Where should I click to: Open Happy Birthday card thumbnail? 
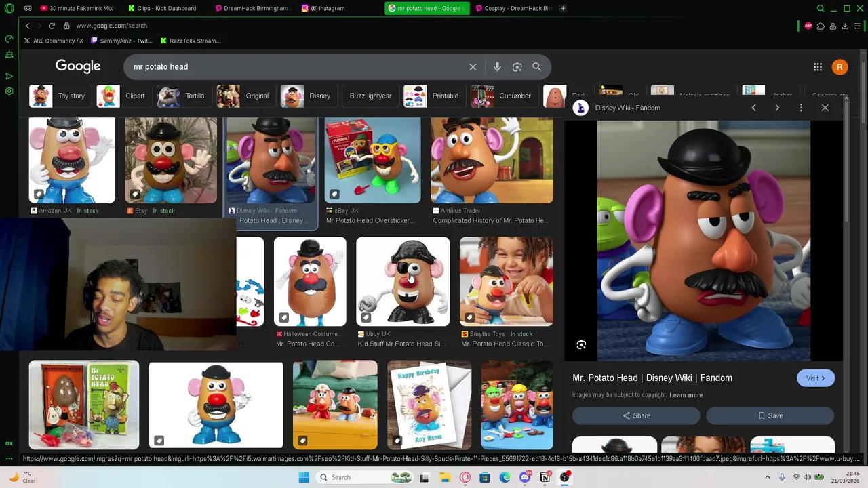click(x=429, y=405)
